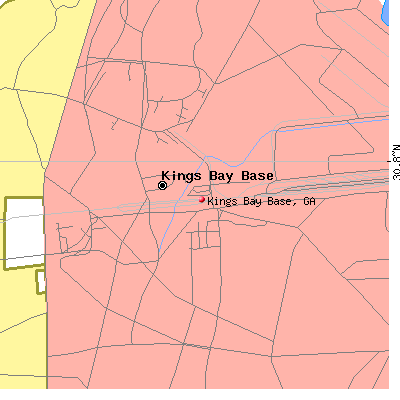Click the Kings Bay Base, GA caption
400x400 pixels.
click(x=261, y=201)
